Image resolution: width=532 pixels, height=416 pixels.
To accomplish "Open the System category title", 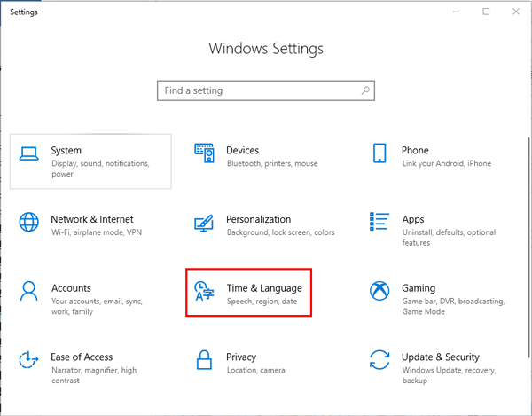I will coord(66,150).
